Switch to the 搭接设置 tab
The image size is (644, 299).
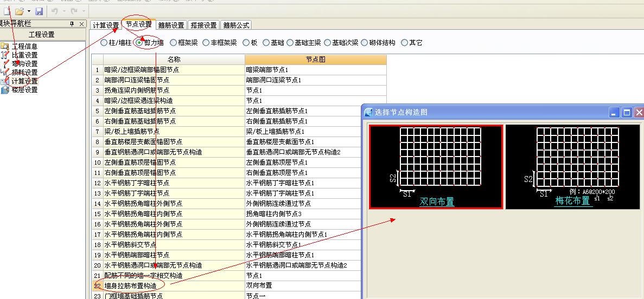click(203, 25)
